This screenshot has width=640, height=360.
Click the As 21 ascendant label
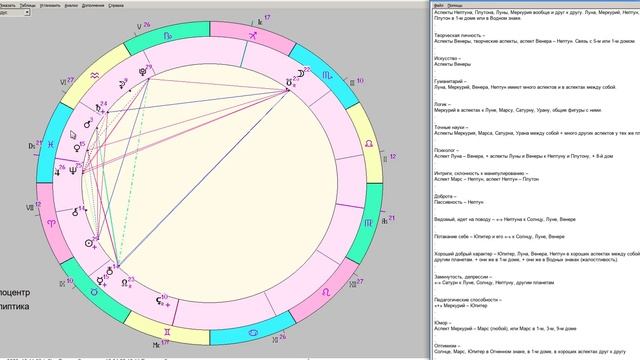(x=388, y=220)
